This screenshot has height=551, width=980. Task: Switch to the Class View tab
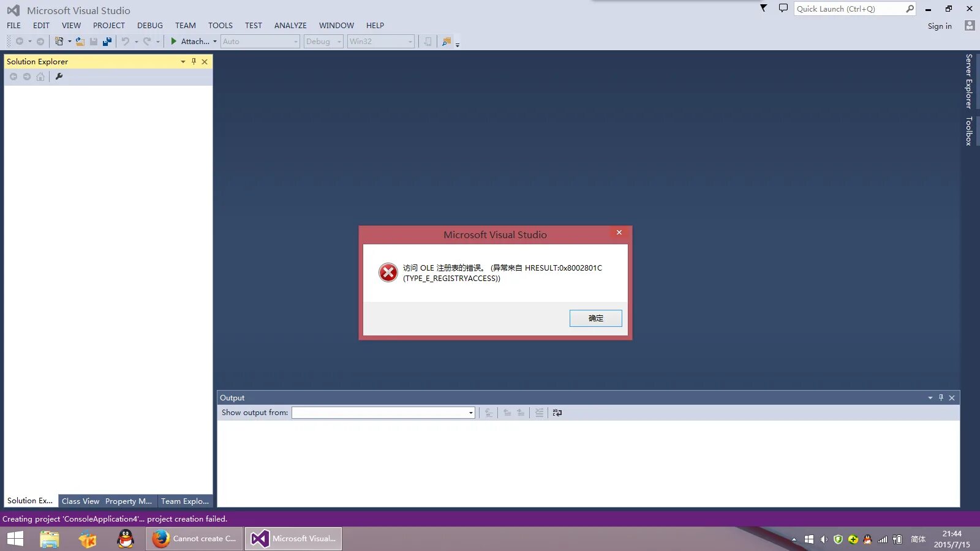pos(80,501)
